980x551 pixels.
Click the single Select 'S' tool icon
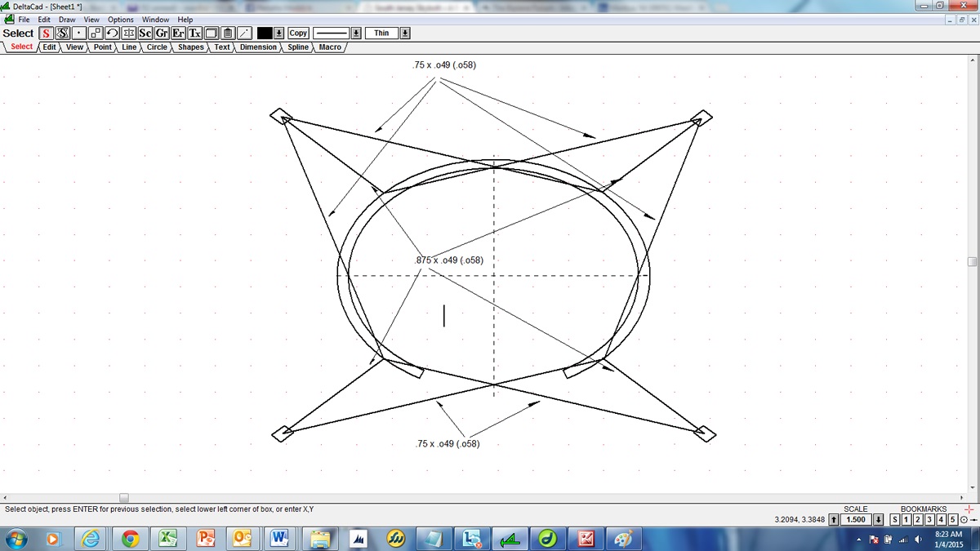(47, 33)
